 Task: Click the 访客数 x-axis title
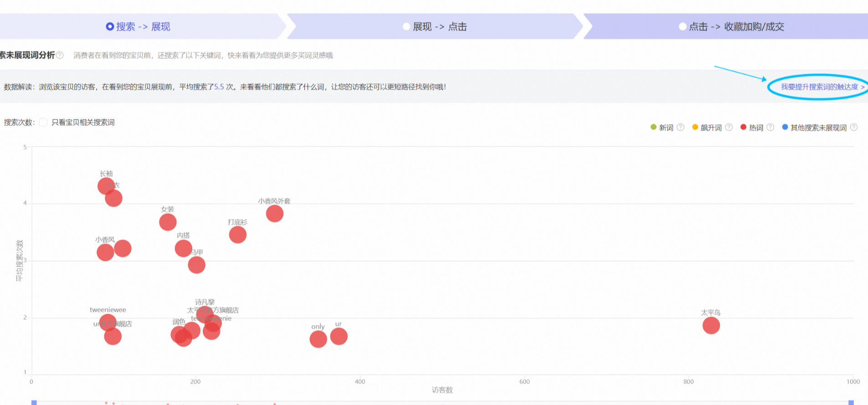click(x=442, y=390)
